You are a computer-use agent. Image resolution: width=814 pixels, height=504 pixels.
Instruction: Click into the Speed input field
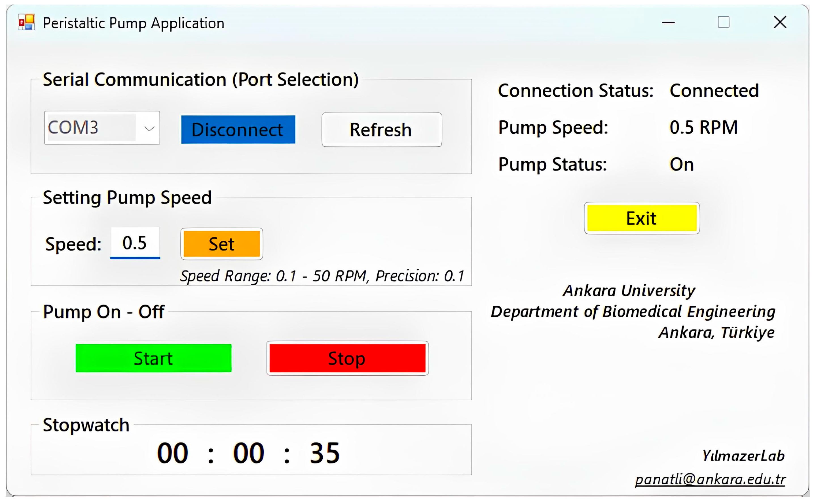[x=135, y=243]
